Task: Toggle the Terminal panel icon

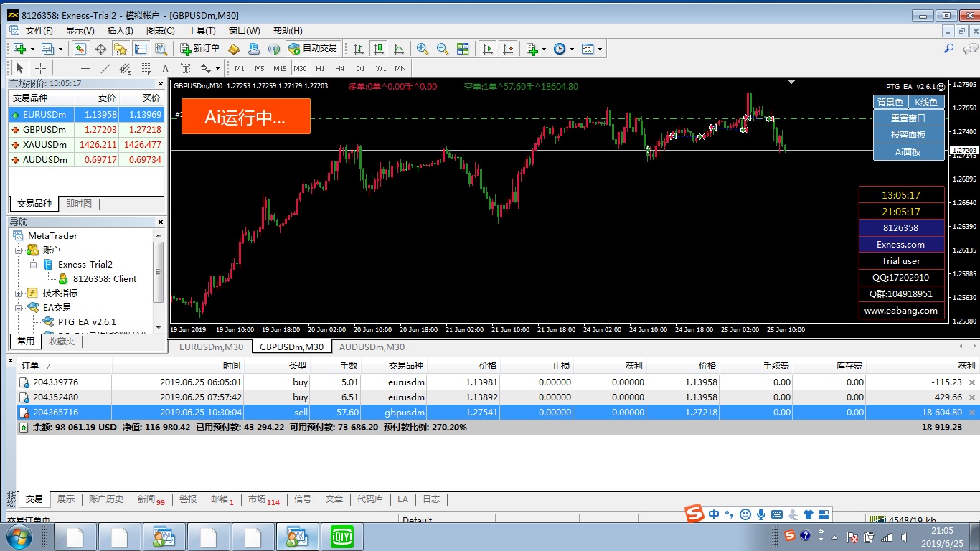Action: pos(141,49)
